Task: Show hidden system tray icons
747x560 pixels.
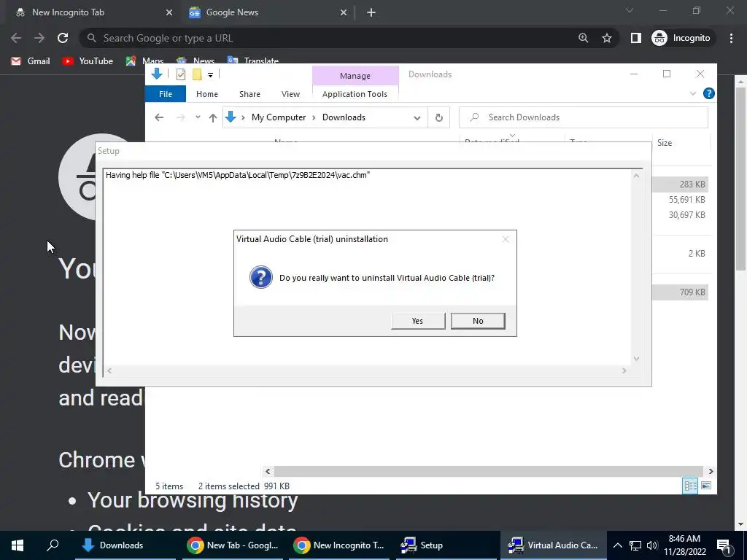Action: (x=617, y=545)
